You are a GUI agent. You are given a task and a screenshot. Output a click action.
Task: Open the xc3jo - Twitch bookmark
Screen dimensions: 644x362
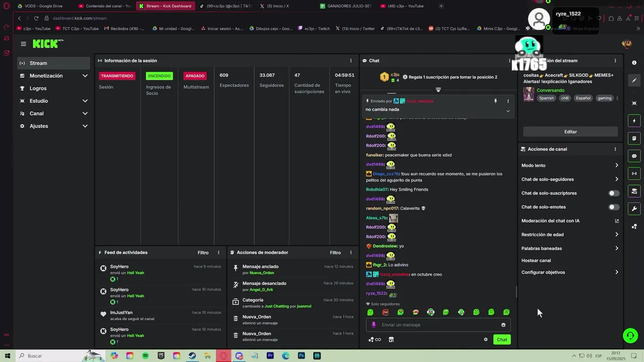pos(313,29)
